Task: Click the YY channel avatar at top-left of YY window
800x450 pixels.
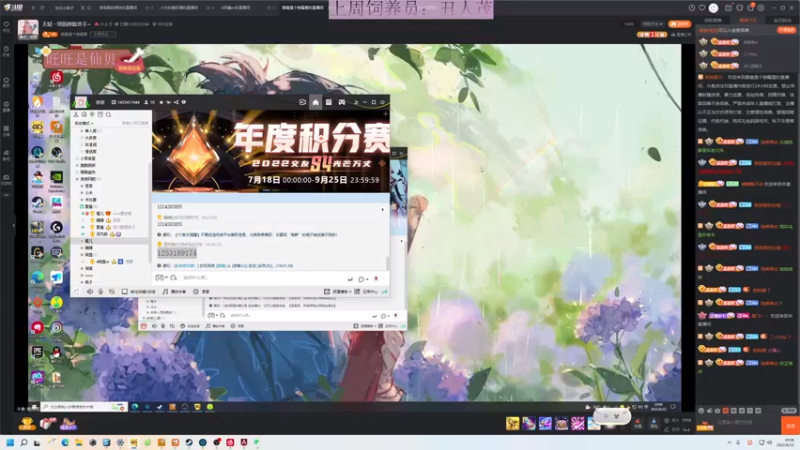Action: pyautogui.click(x=81, y=103)
